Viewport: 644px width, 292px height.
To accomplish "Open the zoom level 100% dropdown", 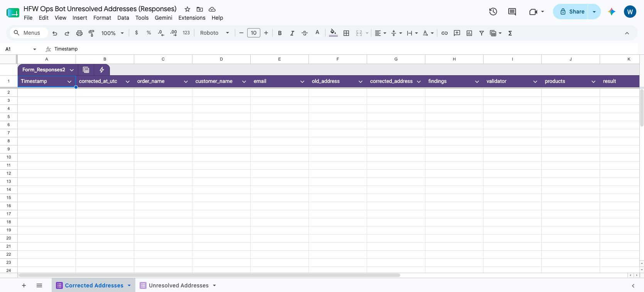I will pyautogui.click(x=112, y=33).
